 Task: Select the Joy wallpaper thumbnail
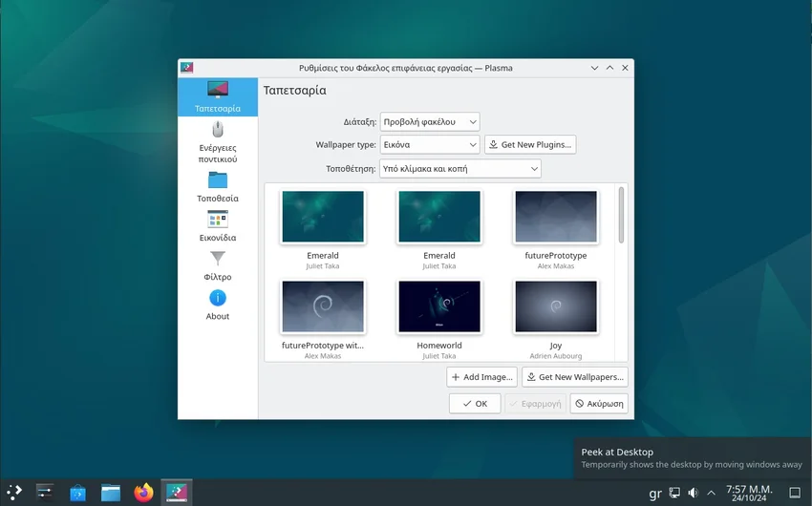click(x=556, y=306)
